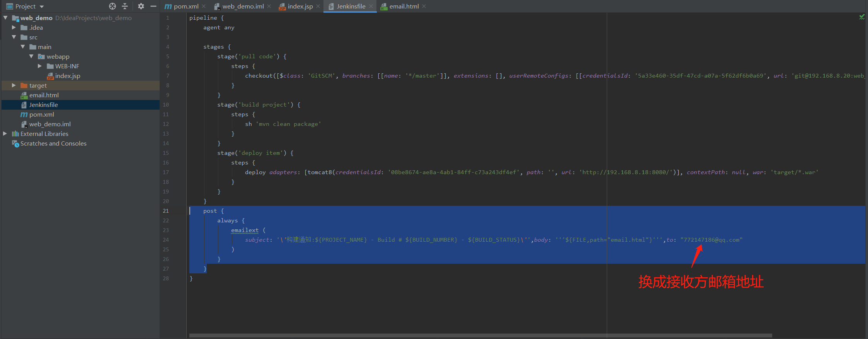The width and height of the screenshot is (868, 339).
Task: Click the web_demo module folder icon
Action: 15,18
